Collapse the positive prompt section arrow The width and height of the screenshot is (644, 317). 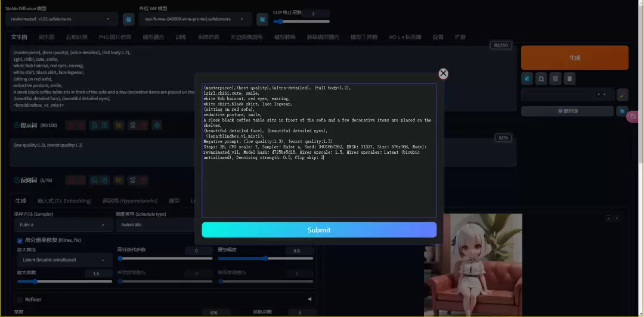pyautogui.click(x=17, y=125)
